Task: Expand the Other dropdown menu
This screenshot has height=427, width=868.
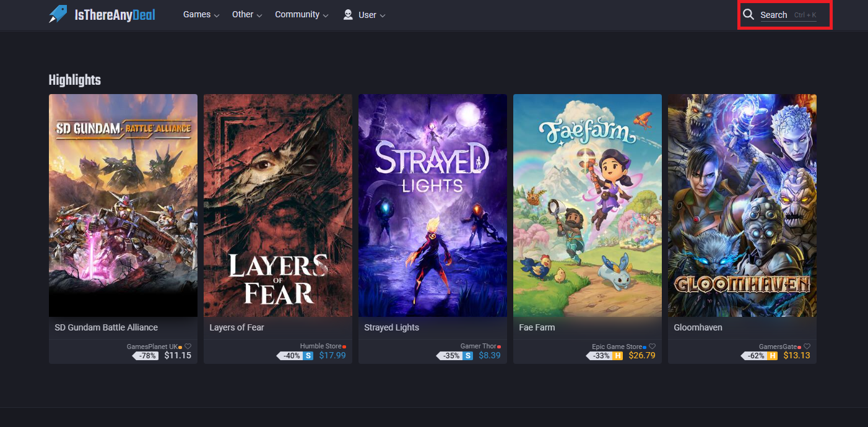Action: pyautogui.click(x=247, y=14)
